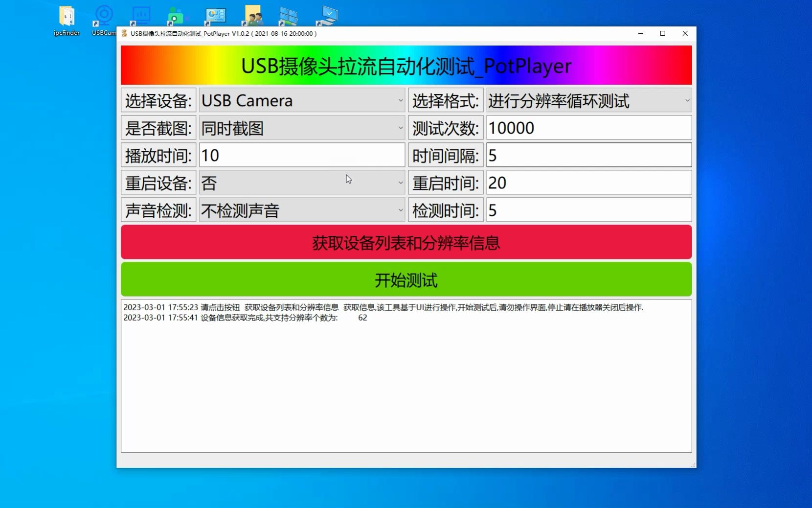Launch the green camera app shortcut

point(177,15)
